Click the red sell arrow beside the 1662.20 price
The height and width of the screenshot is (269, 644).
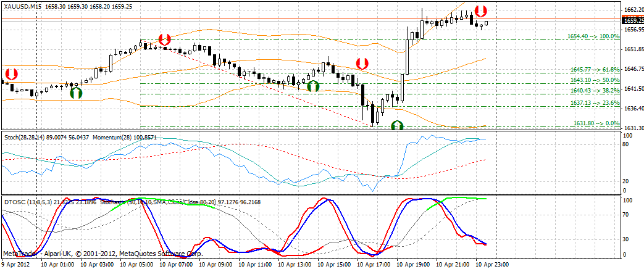click(481, 10)
